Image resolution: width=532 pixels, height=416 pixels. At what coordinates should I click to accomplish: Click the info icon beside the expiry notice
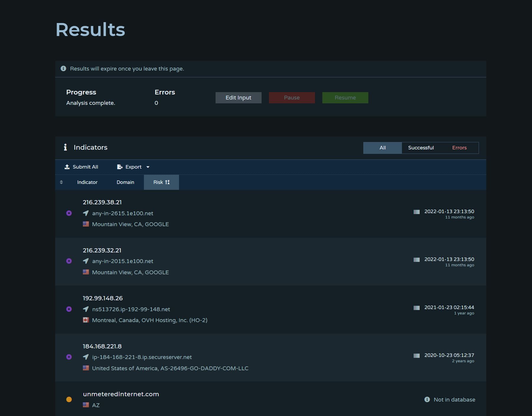(x=63, y=68)
